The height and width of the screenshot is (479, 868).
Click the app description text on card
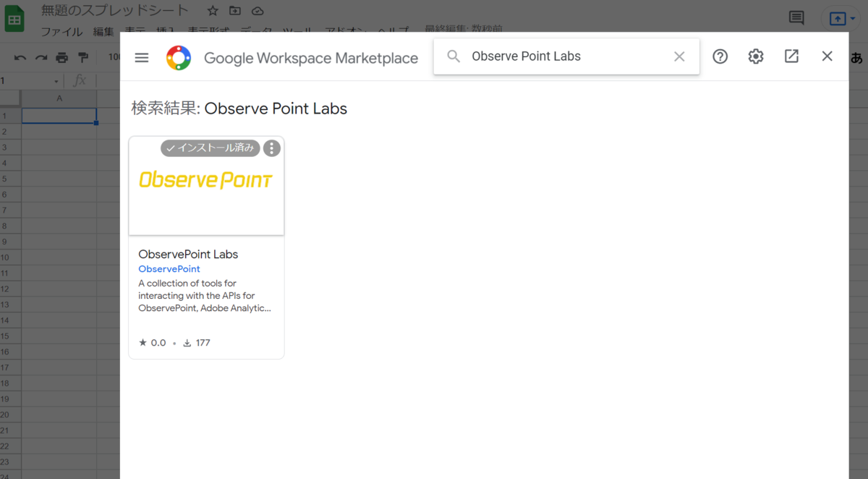[205, 295]
